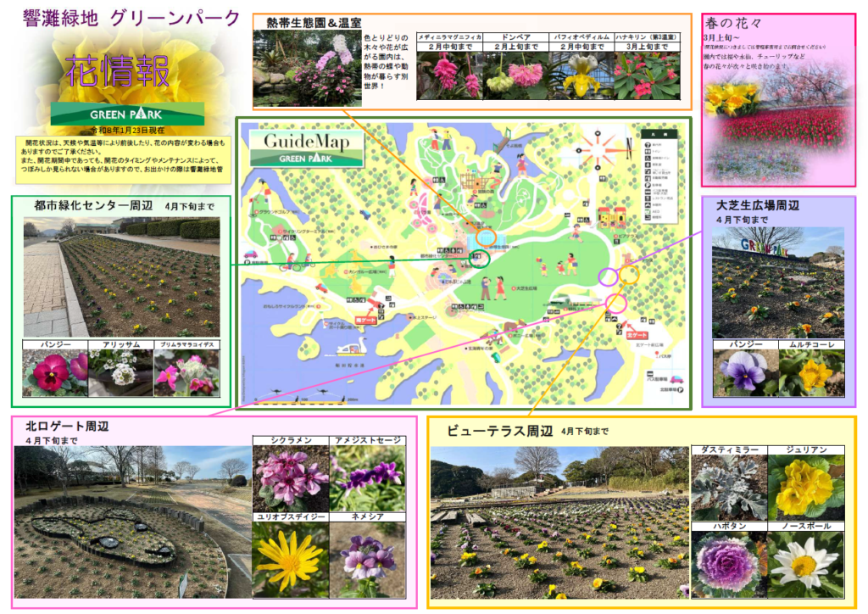Viewport: 868px width, 614px height.
Task: Select the シクラメン flower photo
Action: coord(290,478)
